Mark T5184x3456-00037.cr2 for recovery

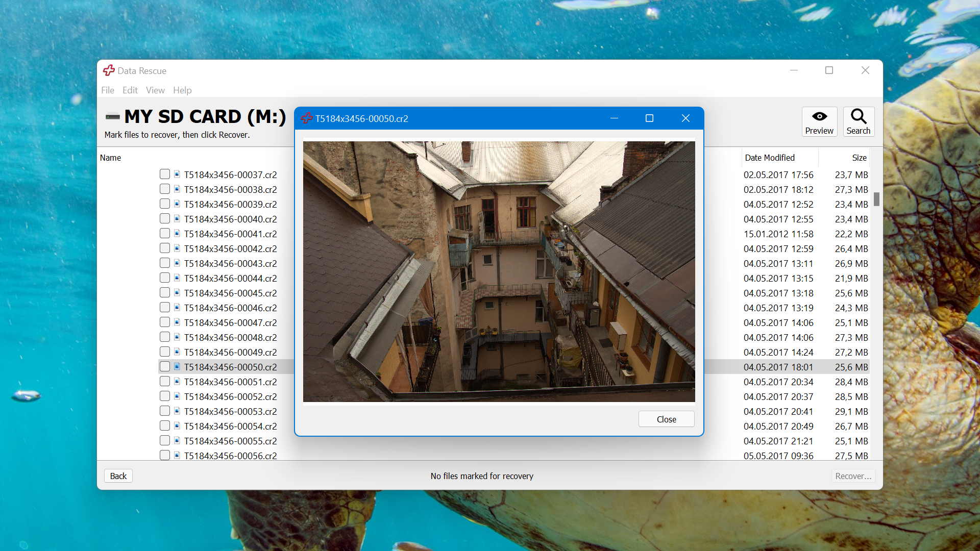click(x=164, y=174)
